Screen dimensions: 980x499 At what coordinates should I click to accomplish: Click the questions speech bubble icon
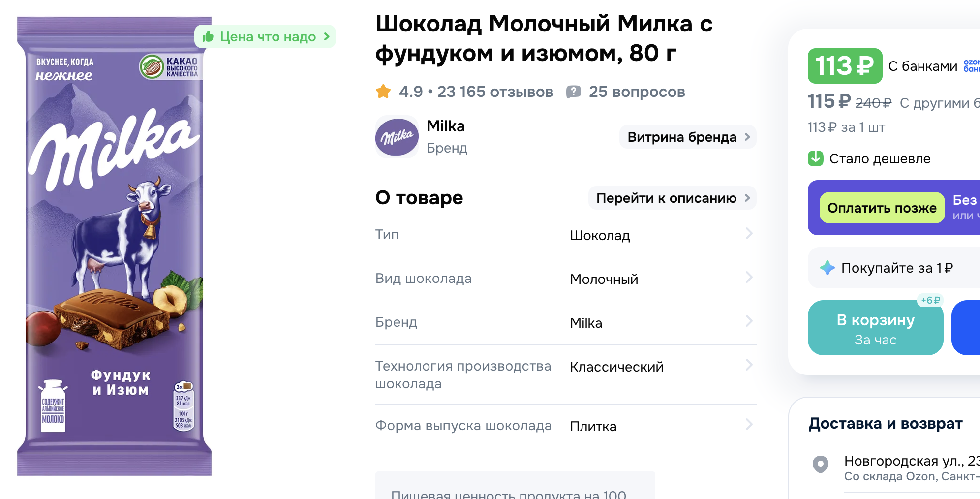pyautogui.click(x=574, y=92)
